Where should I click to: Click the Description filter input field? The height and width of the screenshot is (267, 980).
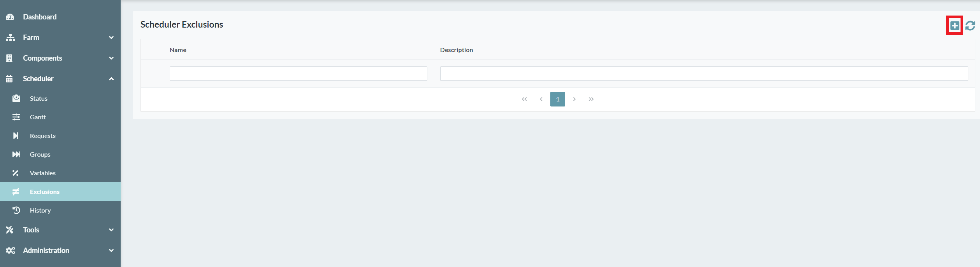(704, 74)
